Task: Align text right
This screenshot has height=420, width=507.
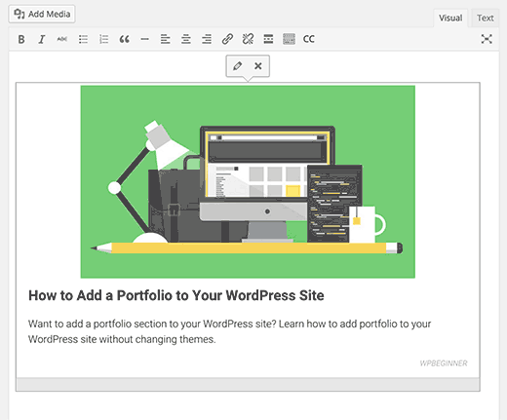Action: (x=207, y=39)
